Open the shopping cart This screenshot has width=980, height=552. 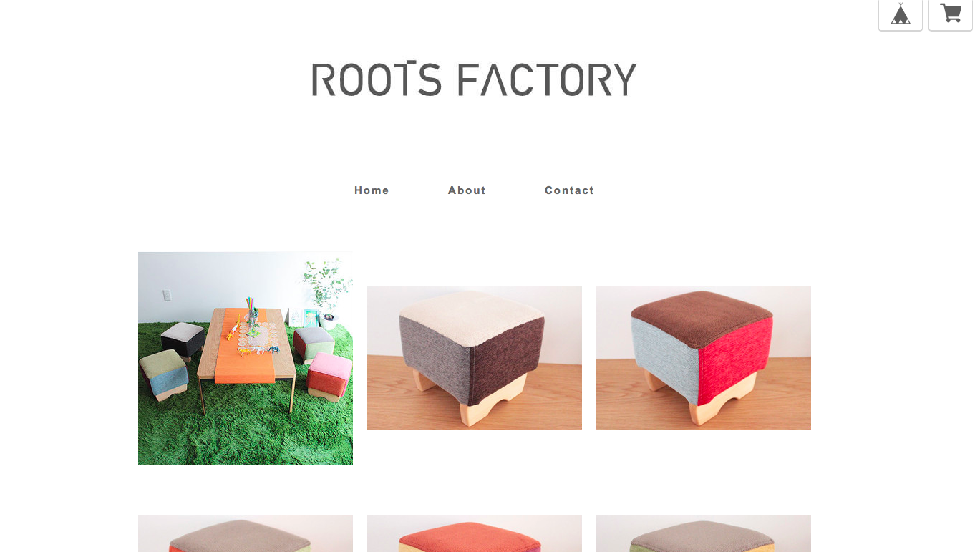(x=951, y=14)
